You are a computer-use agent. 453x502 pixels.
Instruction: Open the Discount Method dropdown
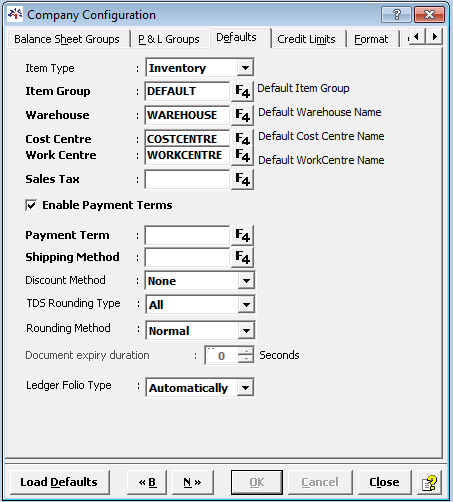click(x=246, y=281)
